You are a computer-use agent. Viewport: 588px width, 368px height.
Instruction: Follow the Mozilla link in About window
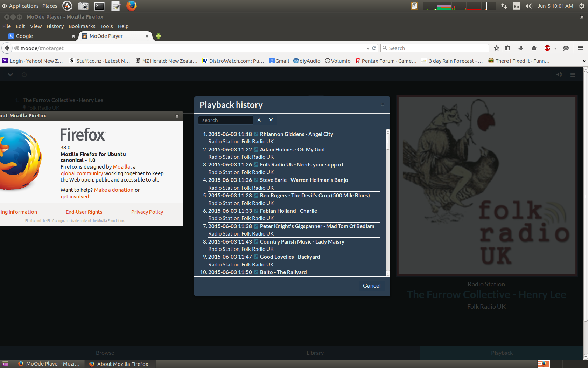(x=121, y=167)
